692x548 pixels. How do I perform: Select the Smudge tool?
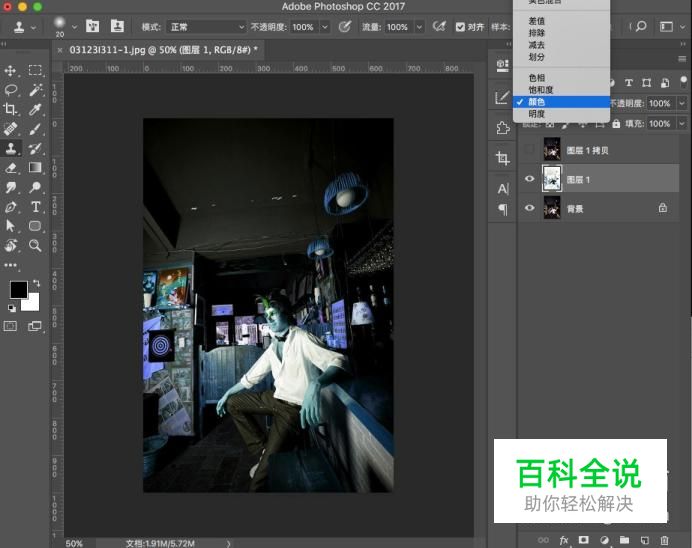[x=11, y=188]
